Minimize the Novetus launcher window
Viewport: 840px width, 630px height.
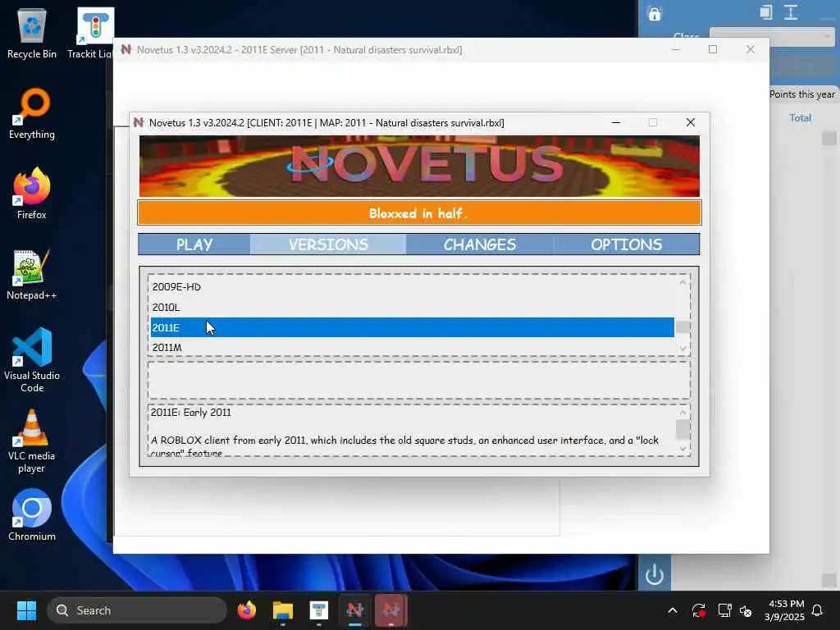click(x=616, y=123)
